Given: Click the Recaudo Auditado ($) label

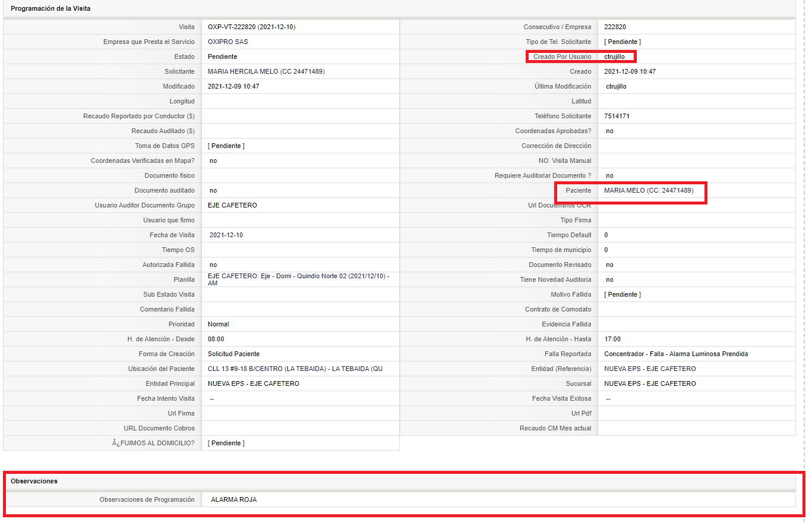Looking at the screenshot, I should click(163, 131).
